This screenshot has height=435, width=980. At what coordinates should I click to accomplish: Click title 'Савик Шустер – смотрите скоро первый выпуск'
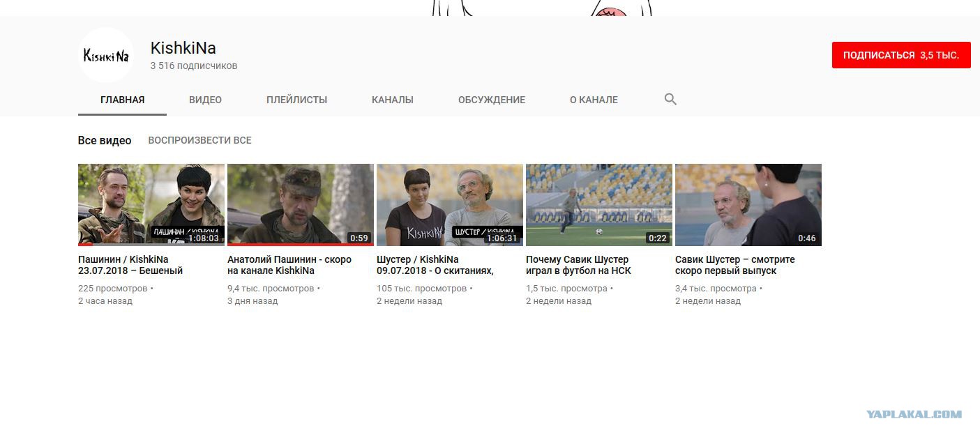(x=735, y=265)
